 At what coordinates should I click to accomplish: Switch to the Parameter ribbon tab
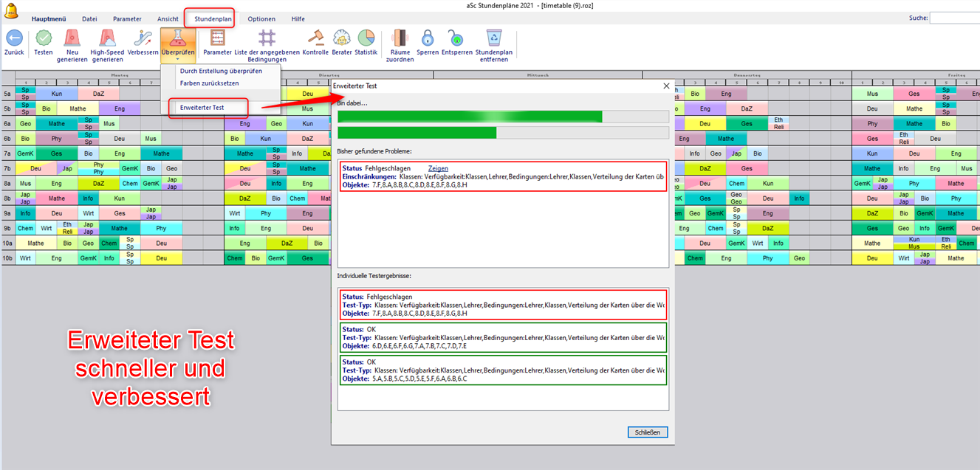click(x=127, y=18)
